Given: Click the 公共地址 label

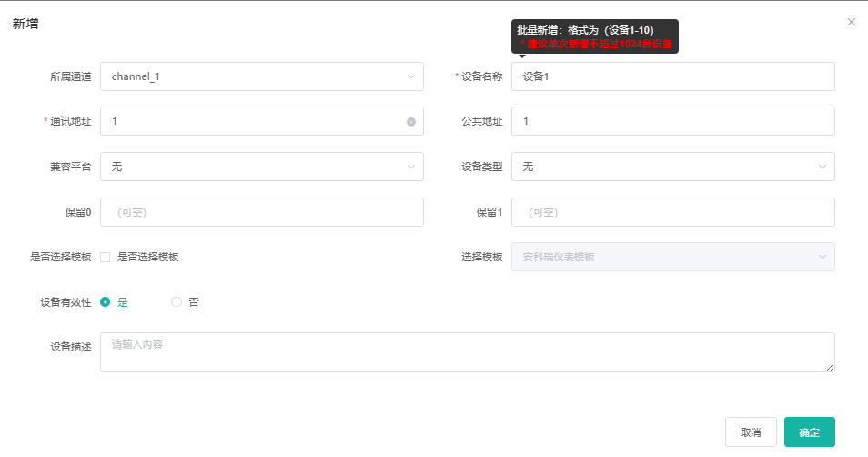Looking at the screenshot, I should (481, 121).
